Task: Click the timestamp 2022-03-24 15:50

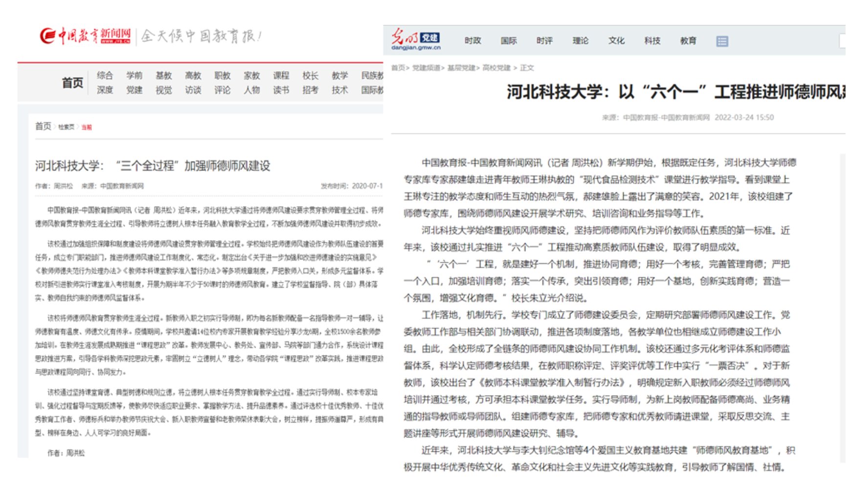Action: 744,117
